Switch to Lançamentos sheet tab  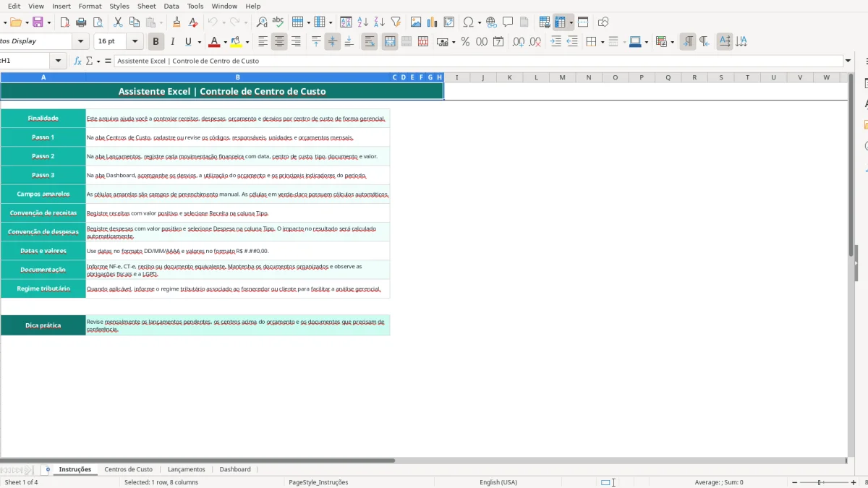(187, 469)
